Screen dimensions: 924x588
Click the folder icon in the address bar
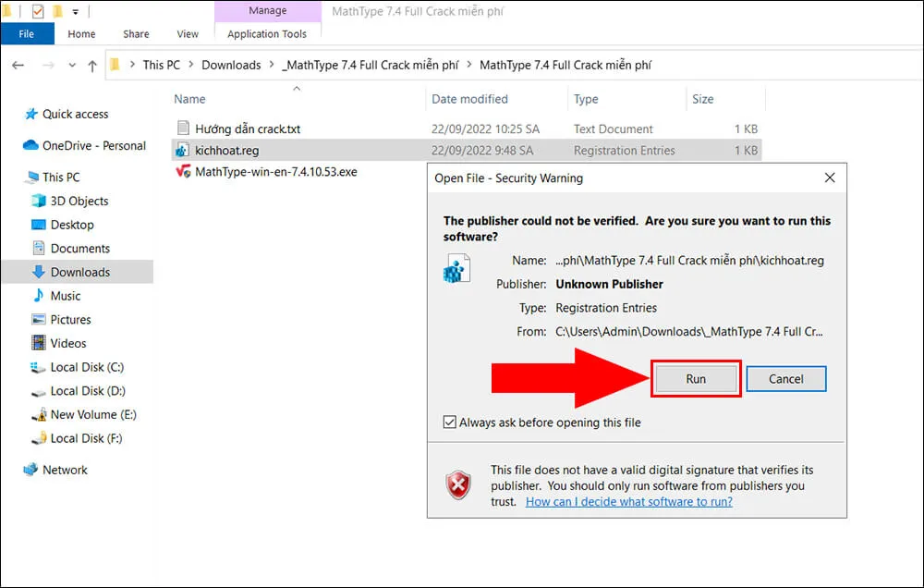point(115,65)
